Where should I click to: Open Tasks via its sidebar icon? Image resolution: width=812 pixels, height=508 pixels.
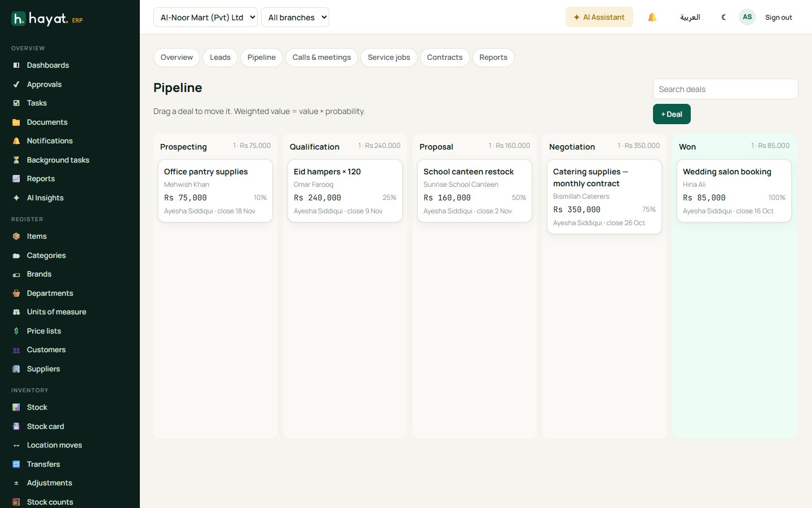(16, 103)
